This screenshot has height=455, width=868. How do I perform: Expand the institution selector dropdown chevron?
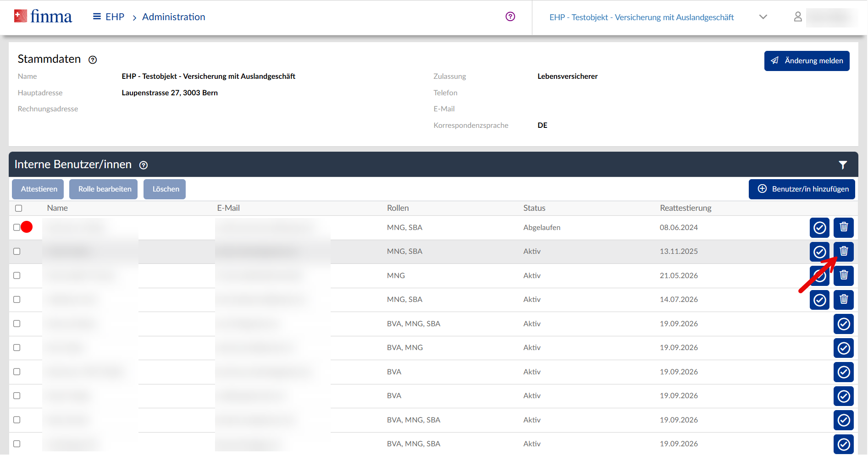click(x=763, y=17)
